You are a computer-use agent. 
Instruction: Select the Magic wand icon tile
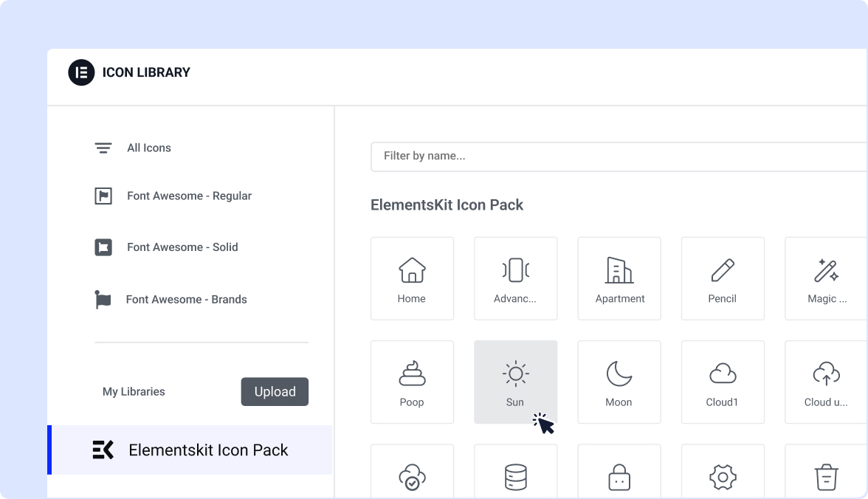coord(826,278)
